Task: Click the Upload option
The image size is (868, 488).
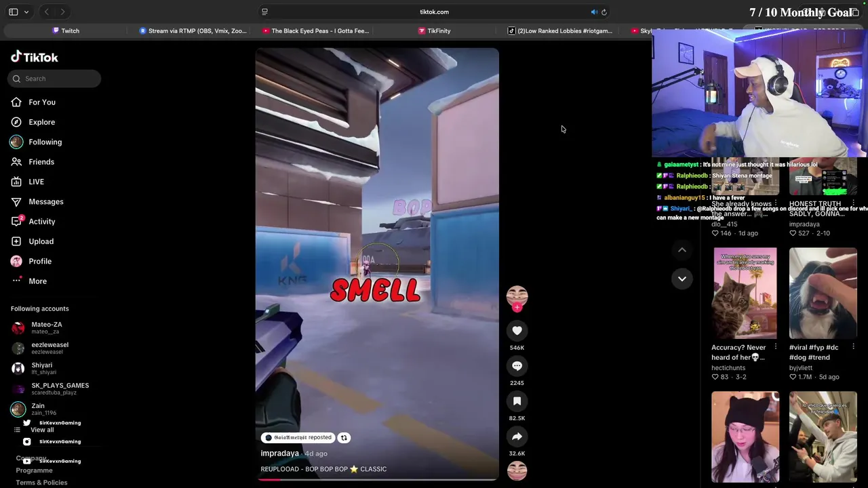Action: (x=41, y=241)
